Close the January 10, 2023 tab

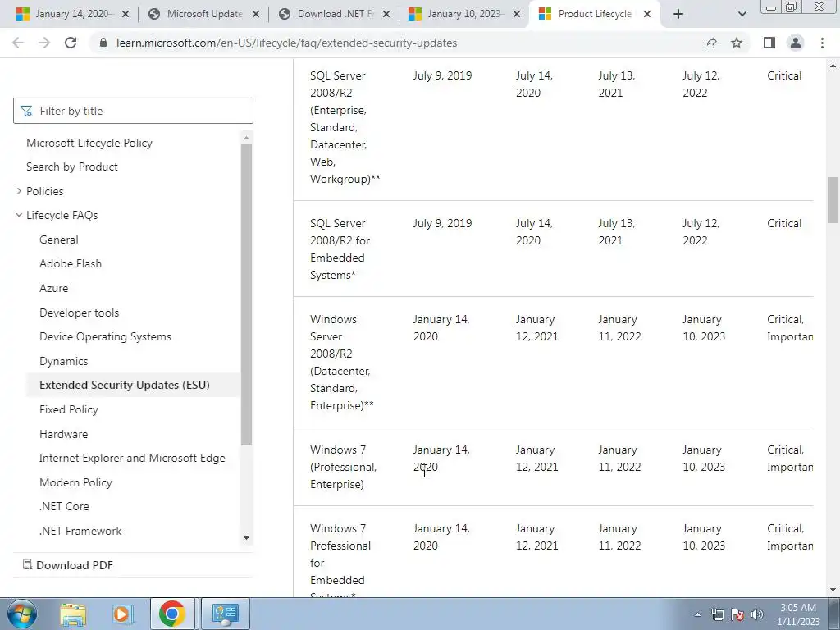pos(517,14)
